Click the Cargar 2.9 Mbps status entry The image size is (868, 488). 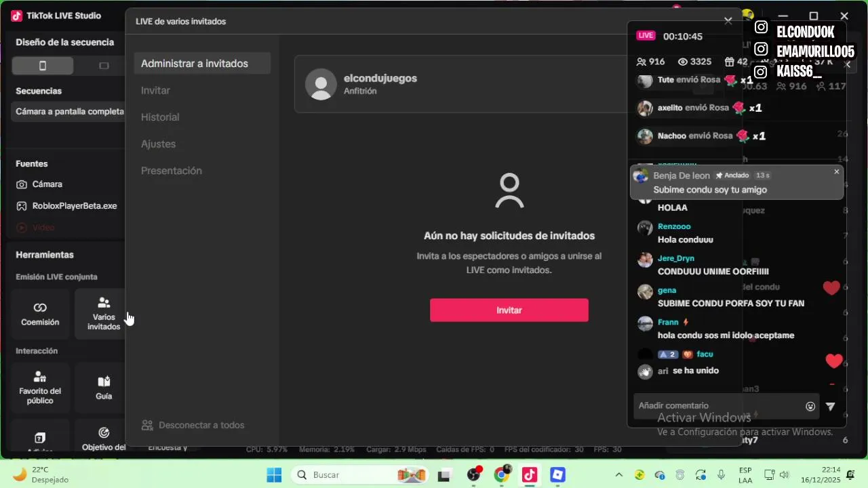(395, 449)
